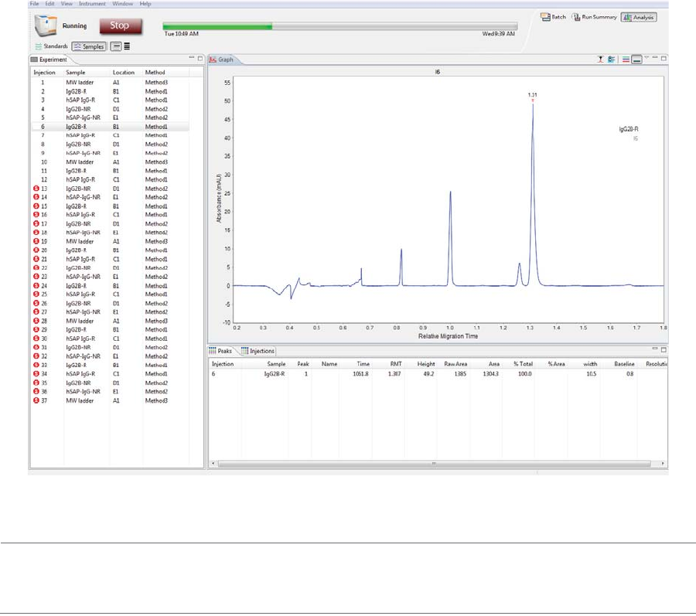
Task: Open the Window menu
Action: pyautogui.click(x=122, y=4)
